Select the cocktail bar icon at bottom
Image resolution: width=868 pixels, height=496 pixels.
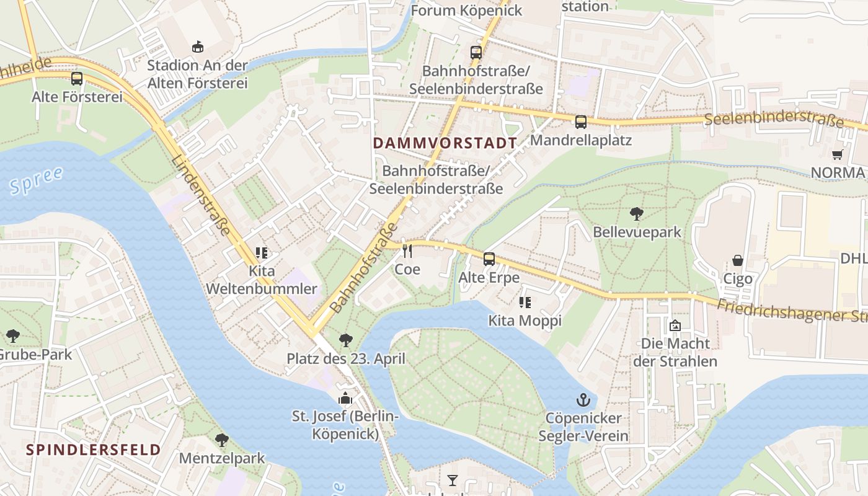coord(453,480)
